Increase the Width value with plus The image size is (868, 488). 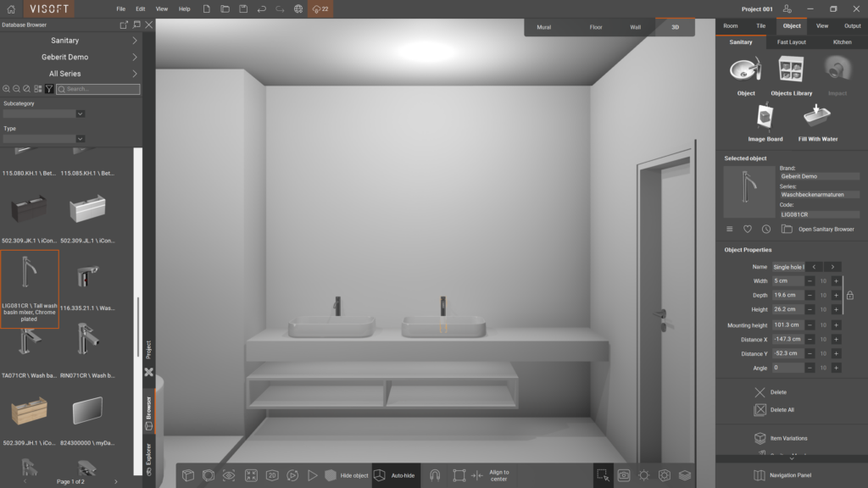pyautogui.click(x=836, y=281)
